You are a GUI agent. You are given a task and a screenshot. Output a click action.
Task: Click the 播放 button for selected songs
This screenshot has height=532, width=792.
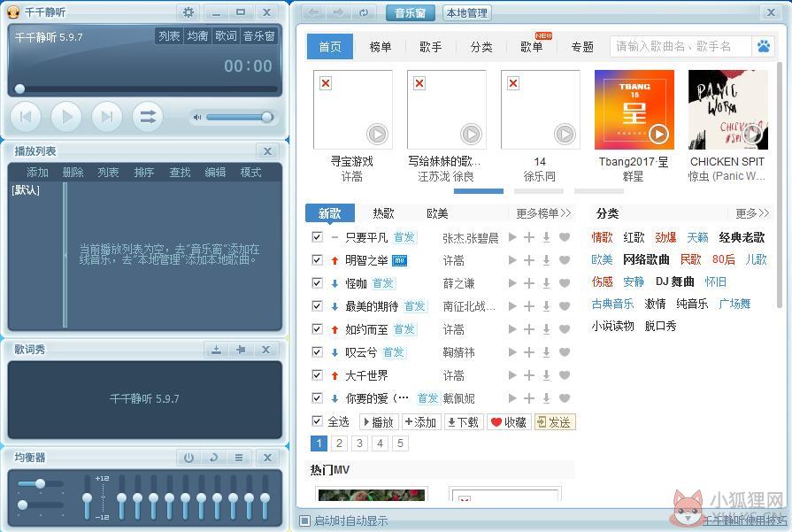click(x=379, y=422)
